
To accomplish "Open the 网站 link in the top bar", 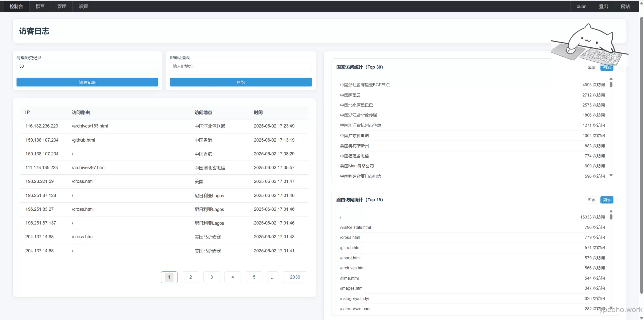I will [625, 6].
